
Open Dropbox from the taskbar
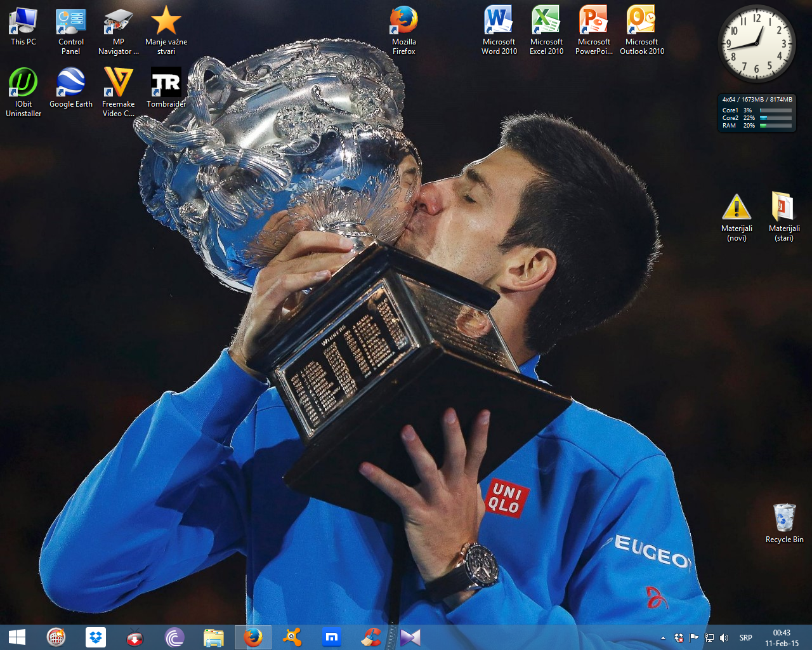click(96, 637)
